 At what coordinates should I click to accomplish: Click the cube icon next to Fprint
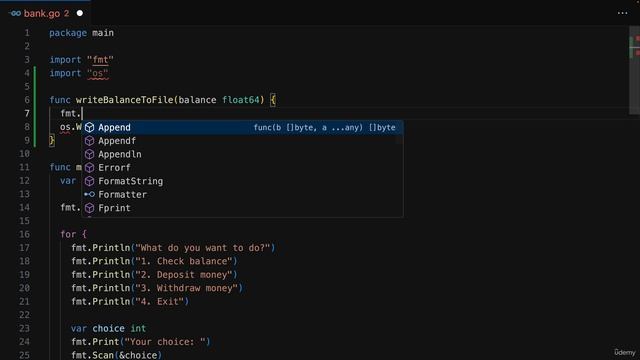pyautogui.click(x=89, y=208)
